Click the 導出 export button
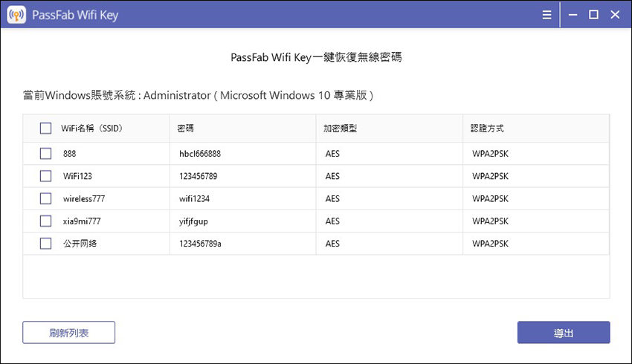 click(x=564, y=333)
